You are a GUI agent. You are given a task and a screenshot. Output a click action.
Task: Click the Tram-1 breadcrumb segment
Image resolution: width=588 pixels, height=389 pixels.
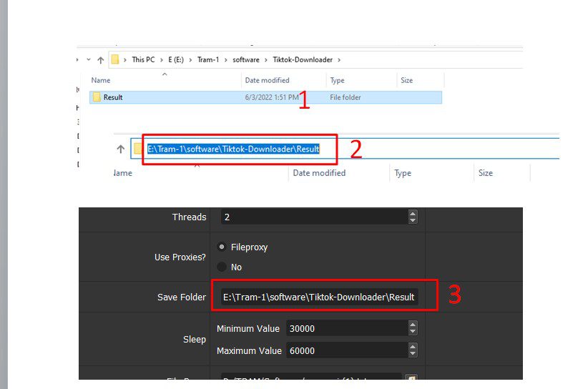coord(208,60)
